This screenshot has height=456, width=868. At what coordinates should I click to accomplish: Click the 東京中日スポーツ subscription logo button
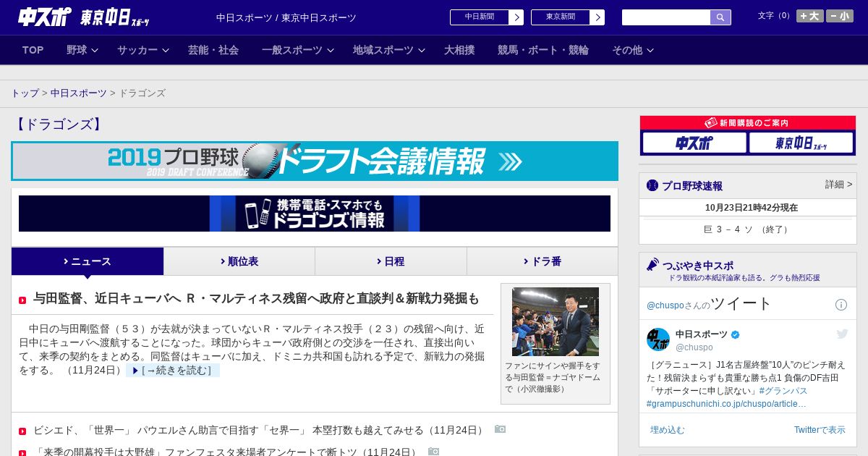point(801,143)
